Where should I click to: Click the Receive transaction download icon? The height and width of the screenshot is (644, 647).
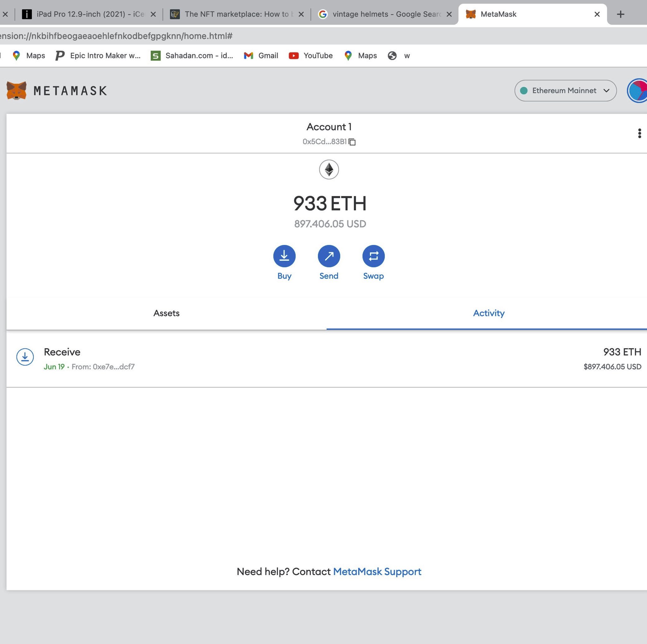pos(25,357)
